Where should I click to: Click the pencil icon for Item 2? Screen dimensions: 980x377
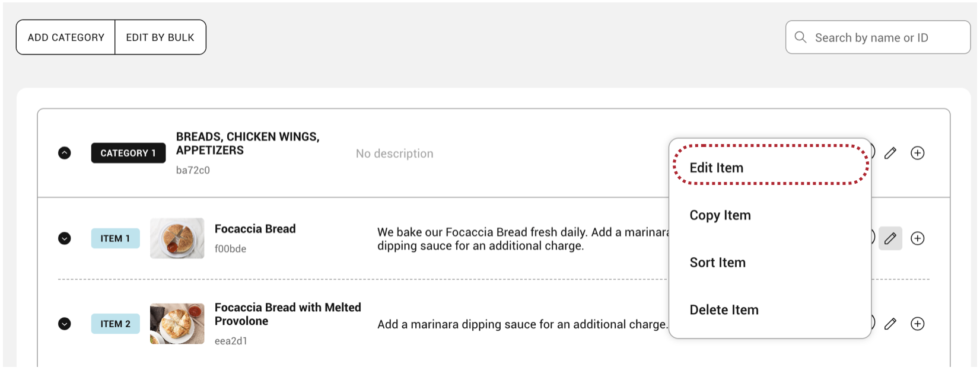pos(890,324)
